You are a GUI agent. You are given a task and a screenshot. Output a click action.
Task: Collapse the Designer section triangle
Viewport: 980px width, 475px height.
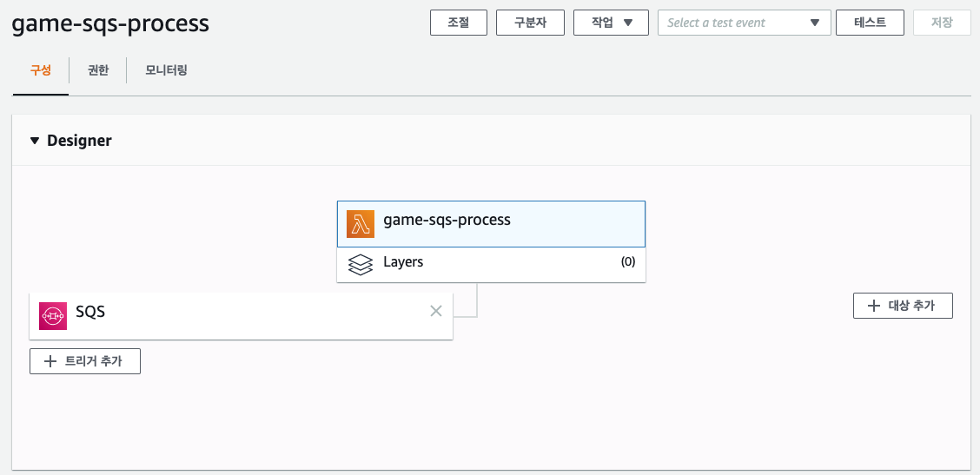35,141
